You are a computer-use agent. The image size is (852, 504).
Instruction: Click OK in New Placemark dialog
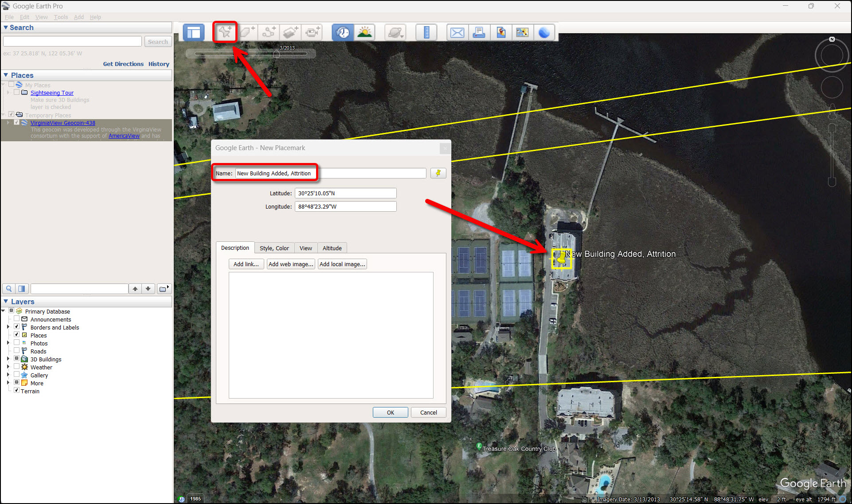tap(391, 412)
